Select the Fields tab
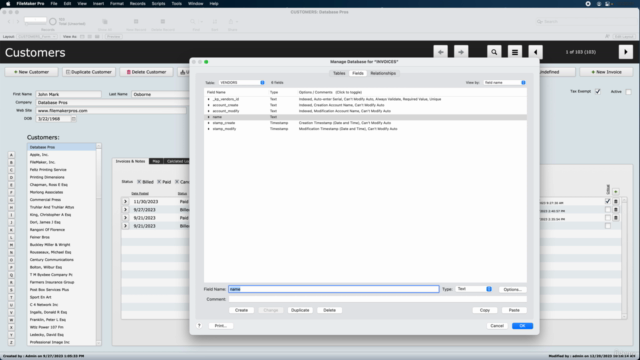This screenshot has width=640, height=360. (358, 73)
